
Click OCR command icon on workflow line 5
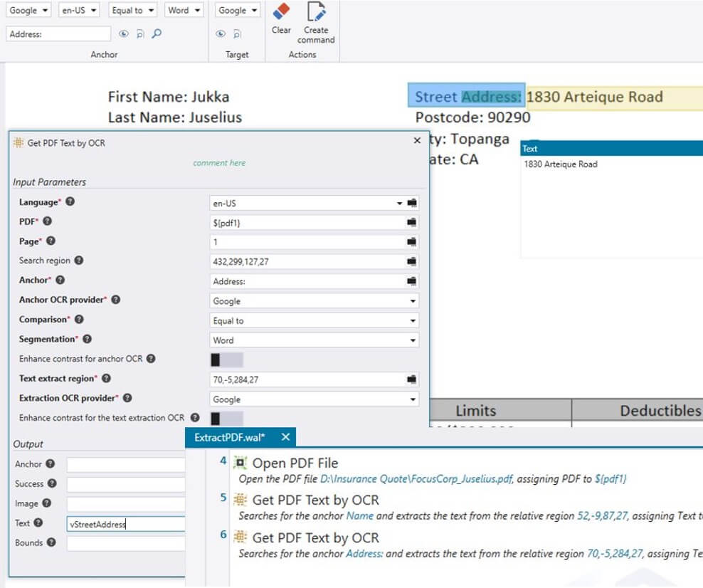coord(240,499)
